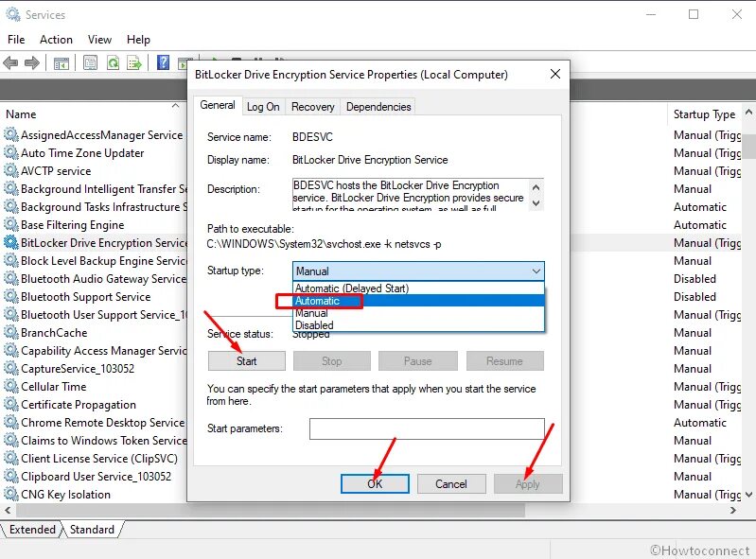Click gear icon of Client License Service
This screenshot has width=756, height=559.
click(x=11, y=459)
